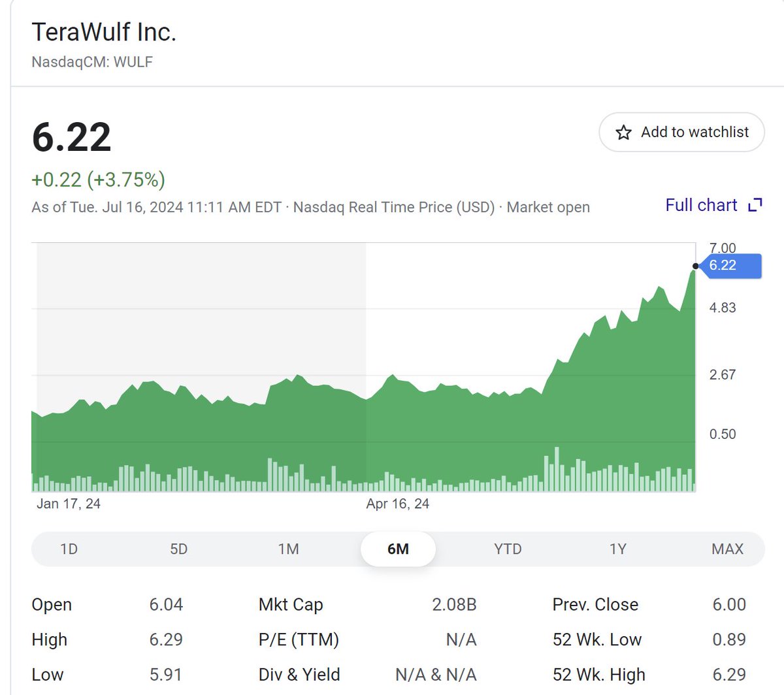Screen dimensions: 784x695
Task: Click the N/A & N/A dividend value
Action: [436, 675]
